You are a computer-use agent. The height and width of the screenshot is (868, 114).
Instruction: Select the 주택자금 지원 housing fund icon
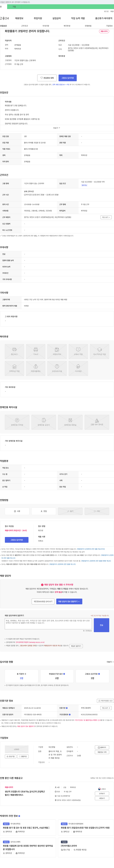(14, 368)
